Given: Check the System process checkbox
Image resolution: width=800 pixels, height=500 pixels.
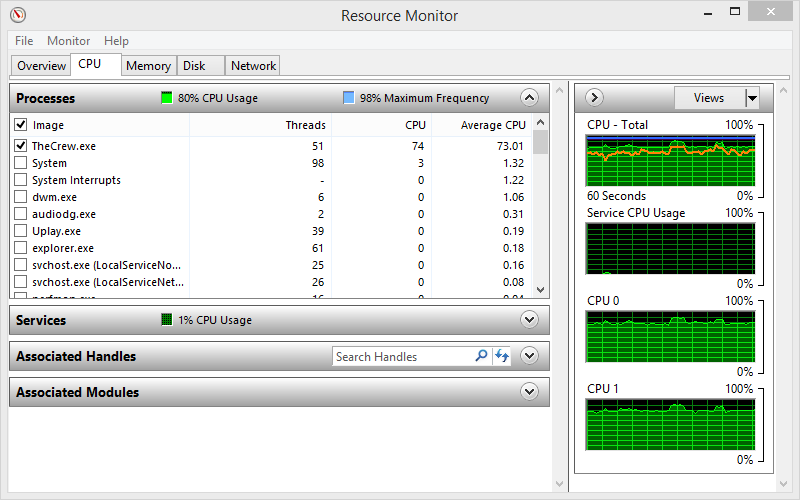Looking at the screenshot, I should point(20,163).
